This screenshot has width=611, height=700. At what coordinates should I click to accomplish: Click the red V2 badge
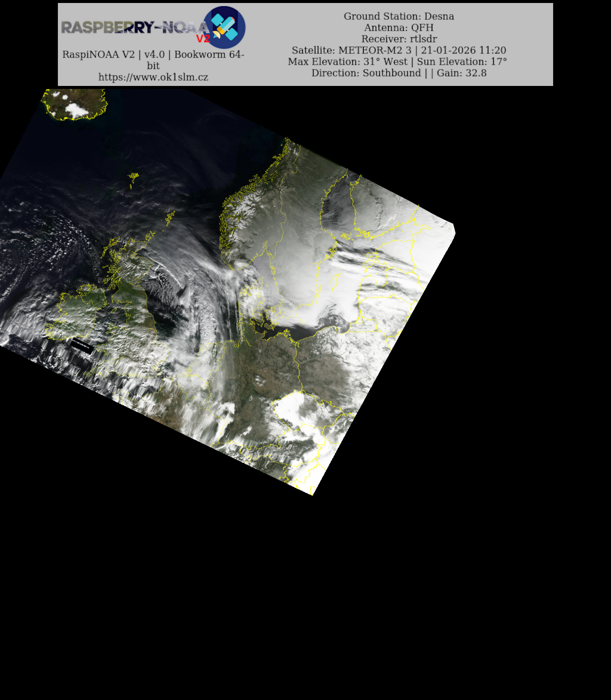pyautogui.click(x=203, y=38)
